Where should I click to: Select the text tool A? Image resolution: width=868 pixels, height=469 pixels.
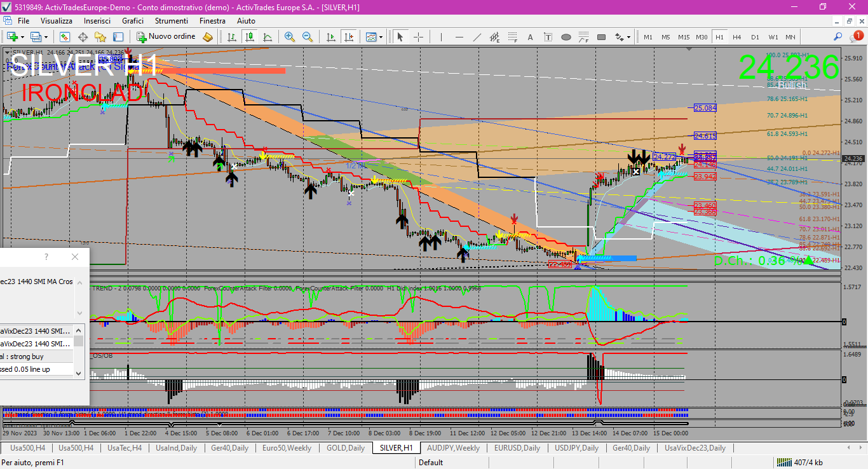point(531,37)
